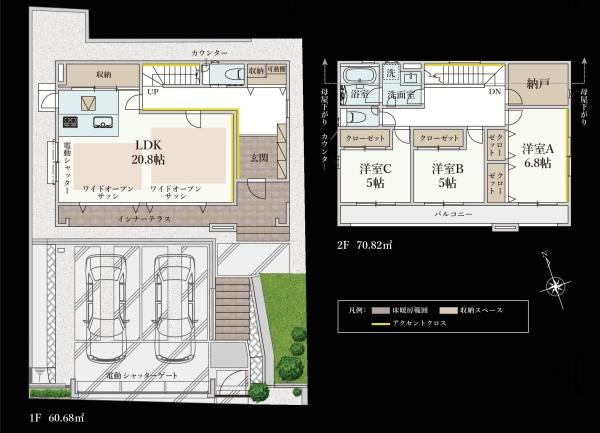This screenshot has height=433, width=600.
Task: Click the 収納スペース legend swatch
Action: [448, 311]
